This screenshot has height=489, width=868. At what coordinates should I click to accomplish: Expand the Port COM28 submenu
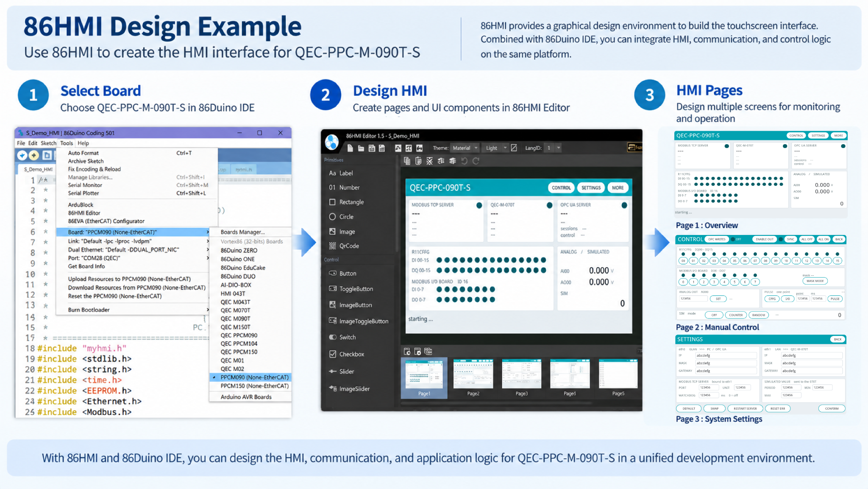[x=133, y=258]
